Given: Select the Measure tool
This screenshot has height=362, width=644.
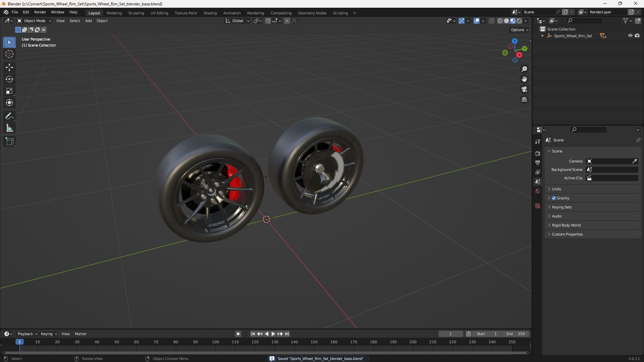Looking at the screenshot, I should click(9, 128).
